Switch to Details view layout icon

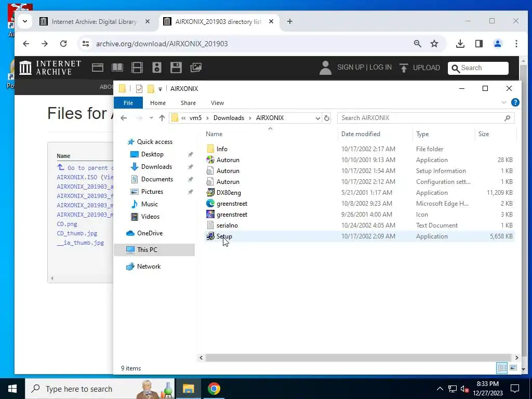pyautogui.click(x=502, y=368)
